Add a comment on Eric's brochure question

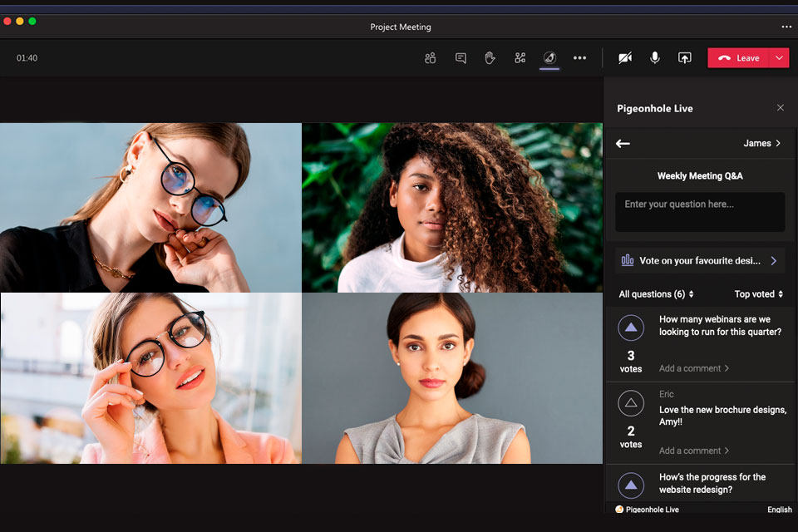pyautogui.click(x=693, y=451)
